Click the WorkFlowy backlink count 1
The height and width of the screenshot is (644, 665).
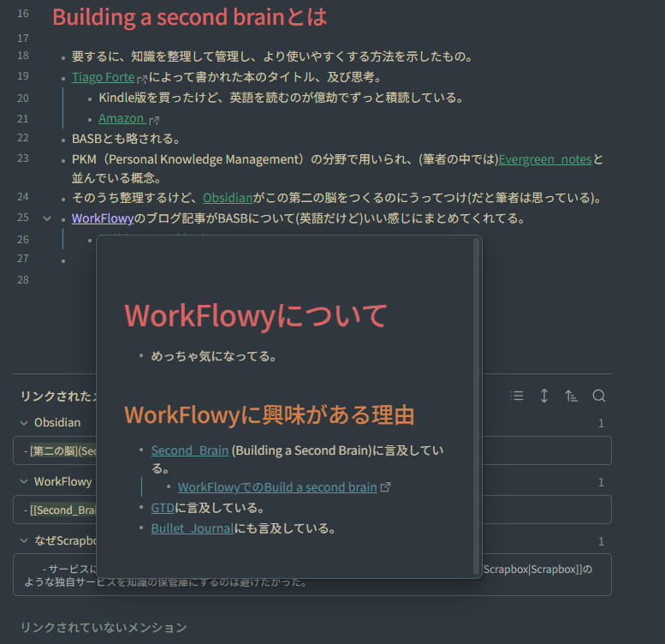click(x=601, y=482)
